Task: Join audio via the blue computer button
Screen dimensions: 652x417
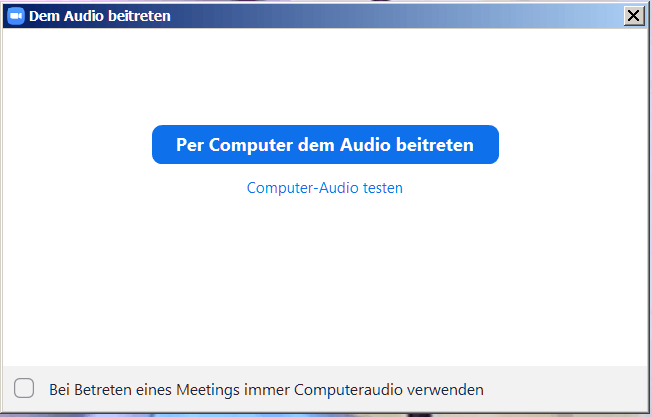Action: tap(325, 145)
